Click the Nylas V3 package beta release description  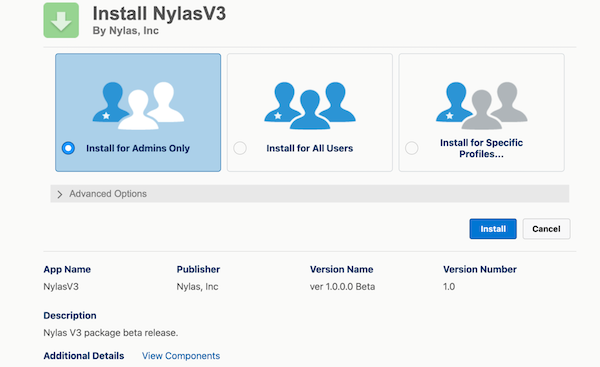tap(111, 333)
